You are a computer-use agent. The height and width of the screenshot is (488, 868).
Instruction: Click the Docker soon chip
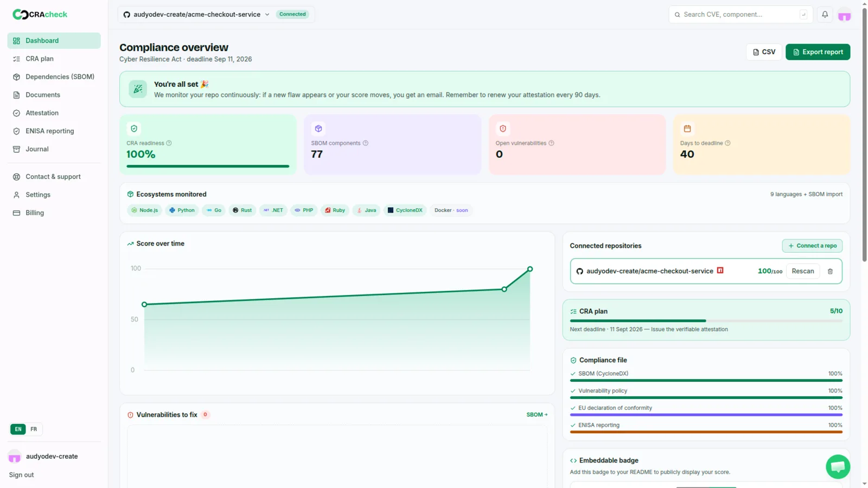(451, 210)
